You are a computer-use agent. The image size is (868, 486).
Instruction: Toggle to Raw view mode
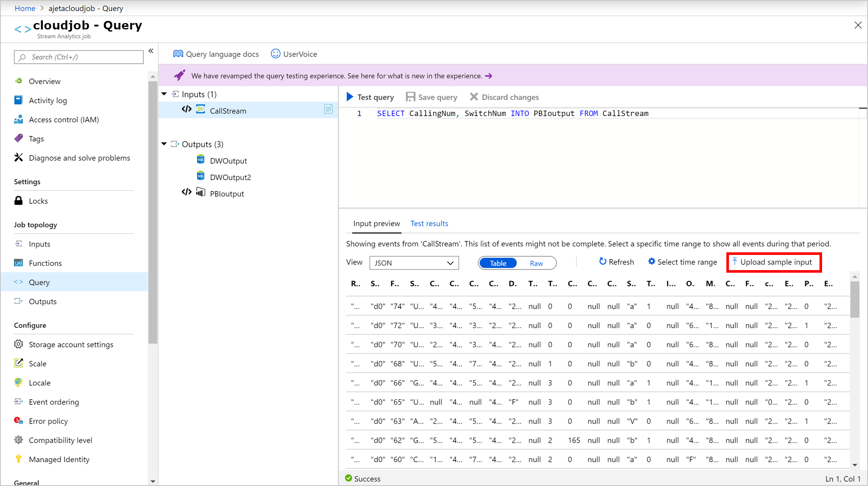pyautogui.click(x=536, y=263)
